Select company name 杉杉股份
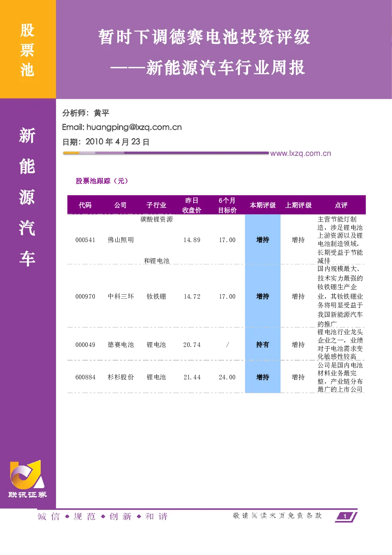This screenshot has height=555, width=392. pos(121,377)
